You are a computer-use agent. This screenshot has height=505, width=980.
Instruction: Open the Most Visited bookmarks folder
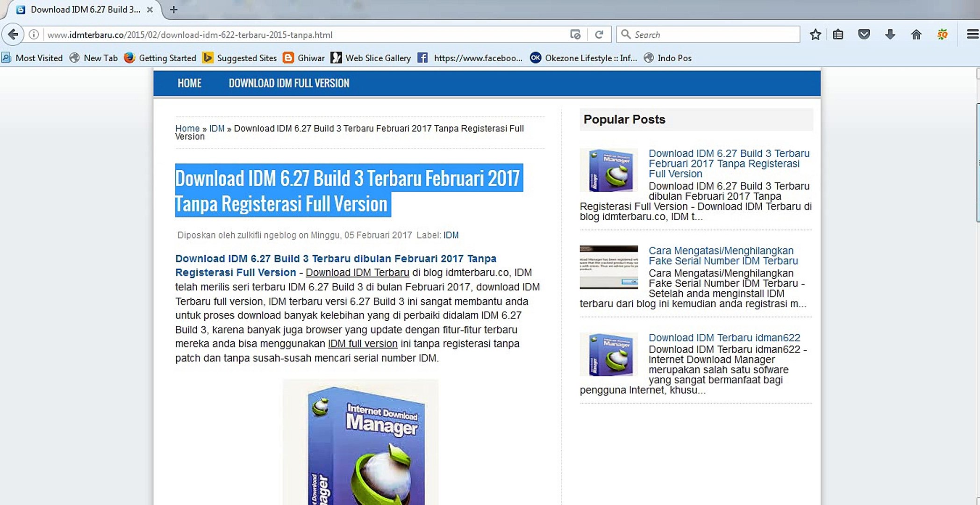33,58
